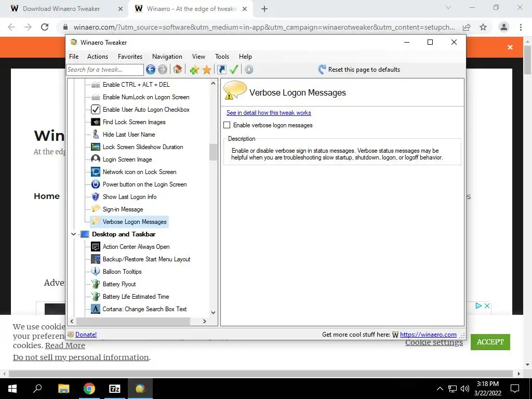Click Reset this page to defaults
Screen dimensions: 532x399
(x=359, y=70)
